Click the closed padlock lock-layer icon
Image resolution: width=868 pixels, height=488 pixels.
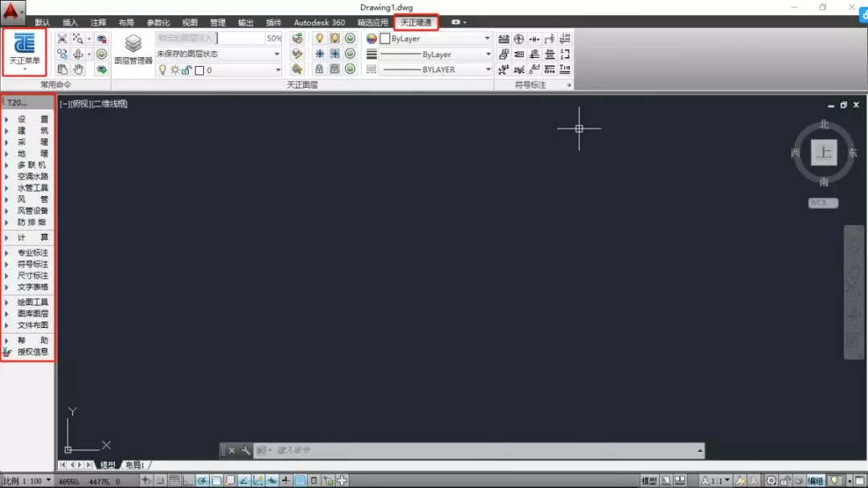point(319,68)
